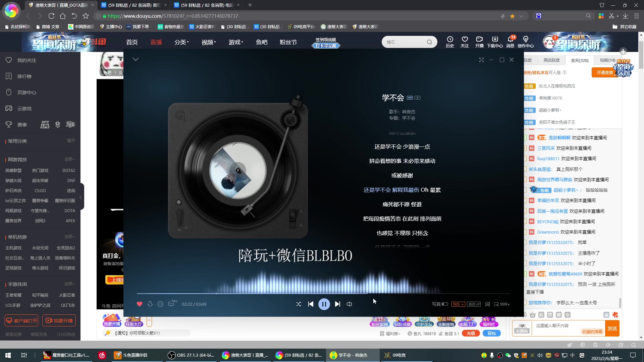Bookmark page with the star icon in toolbar
This screenshot has height=362, width=644.
click(x=512, y=16)
